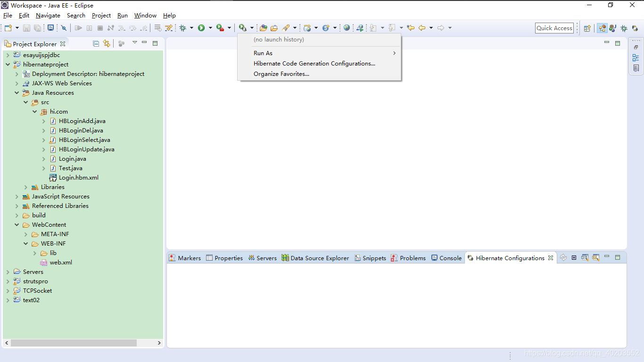Switch to the Console tab
Viewport: 644px width, 362px height.
pyautogui.click(x=446, y=258)
